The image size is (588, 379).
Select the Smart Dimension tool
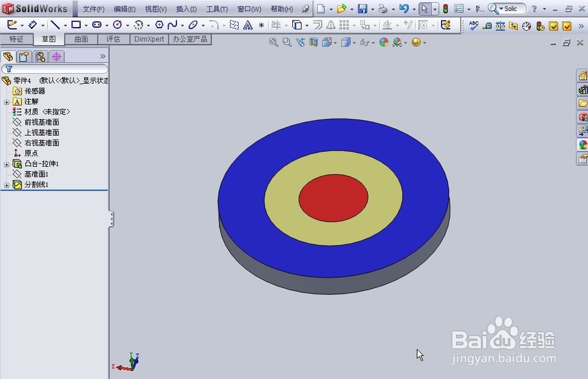[33, 25]
